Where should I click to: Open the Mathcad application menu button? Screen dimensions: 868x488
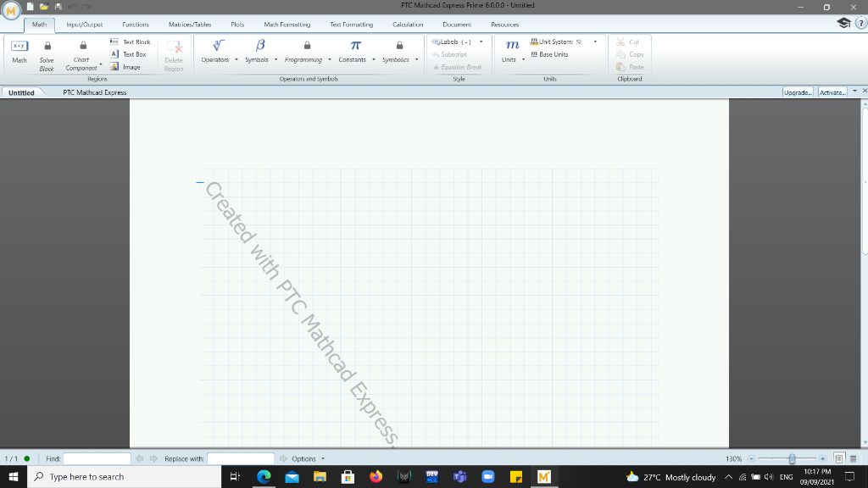click(x=10, y=10)
